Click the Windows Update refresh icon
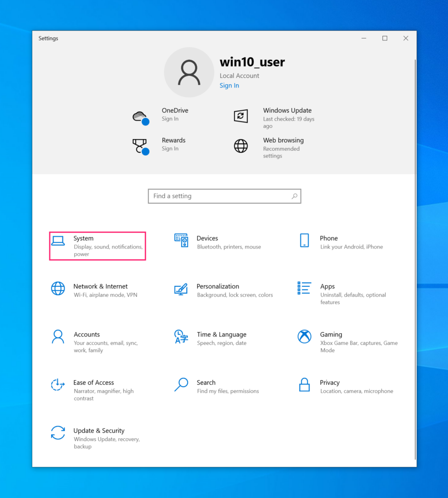The width and height of the screenshot is (448, 498). click(x=240, y=116)
